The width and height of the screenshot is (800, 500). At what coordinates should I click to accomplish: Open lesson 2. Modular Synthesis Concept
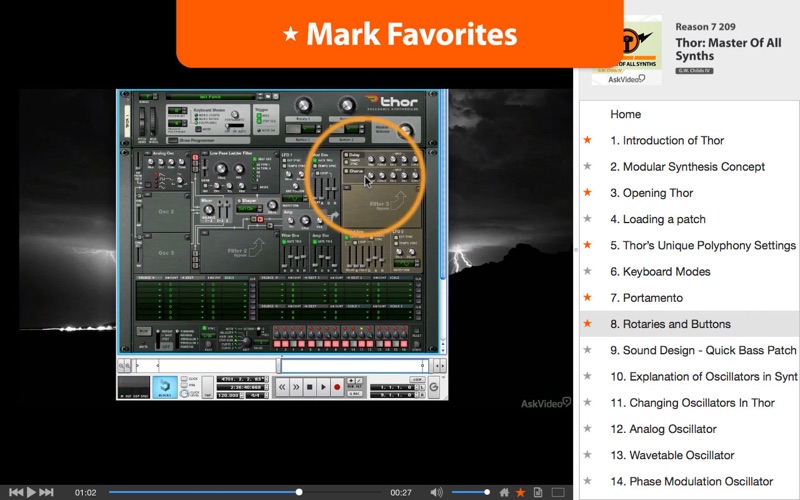tap(687, 166)
